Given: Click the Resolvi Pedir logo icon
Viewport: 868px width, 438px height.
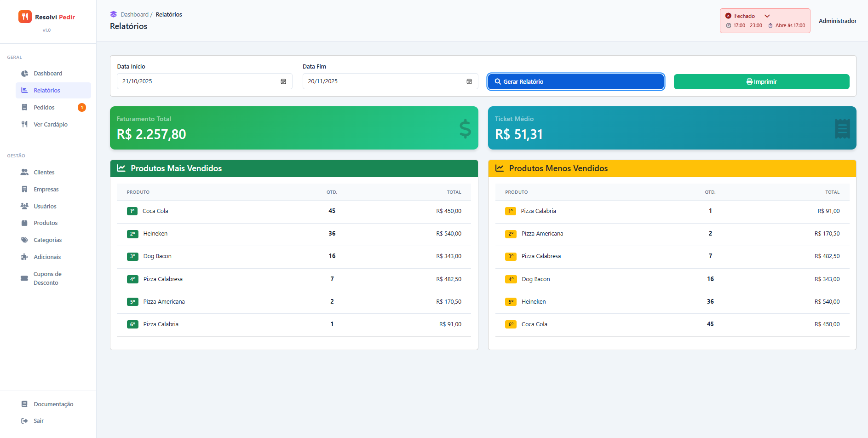Looking at the screenshot, I should pos(25,17).
